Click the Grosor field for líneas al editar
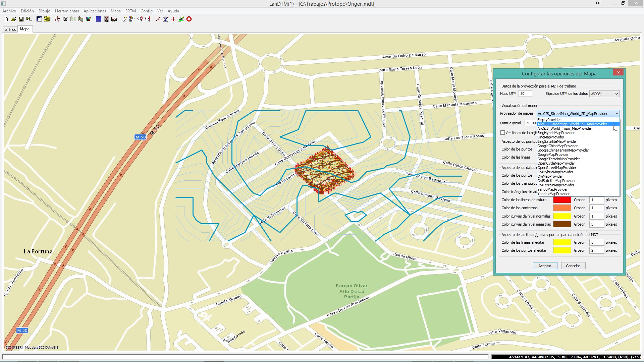Viewport: 644px width, 362px height. [x=597, y=242]
